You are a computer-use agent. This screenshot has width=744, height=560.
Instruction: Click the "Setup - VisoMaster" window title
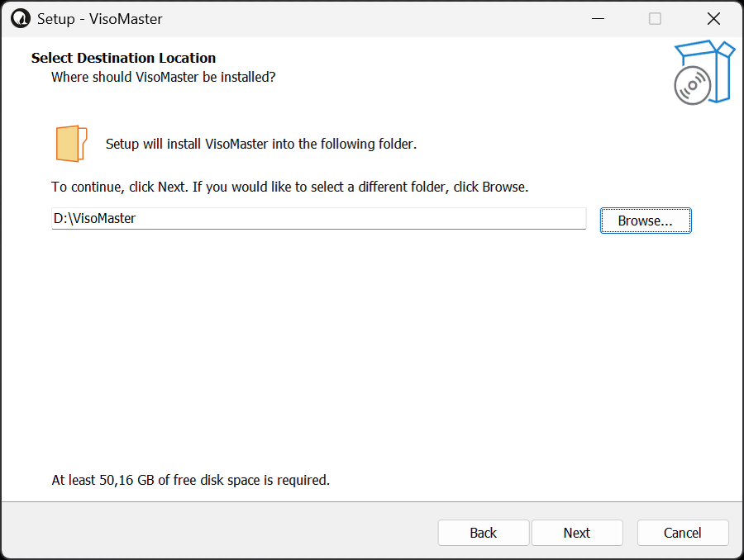(100, 19)
